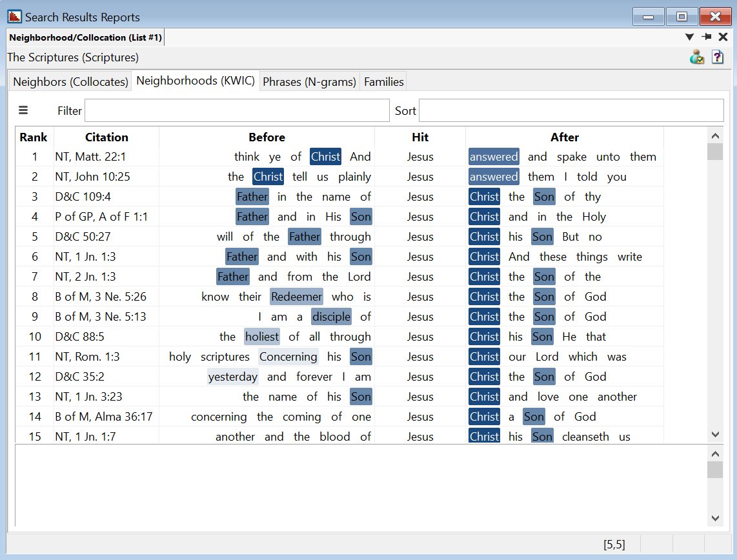Image resolution: width=737 pixels, height=560 pixels.
Task: Sort by the Rank column header
Action: pyautogui.click(x=34, y=137)
